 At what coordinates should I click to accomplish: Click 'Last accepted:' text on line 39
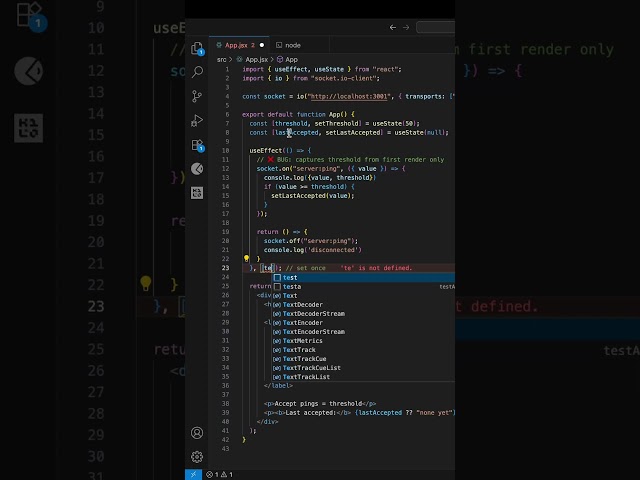[310, 413]
